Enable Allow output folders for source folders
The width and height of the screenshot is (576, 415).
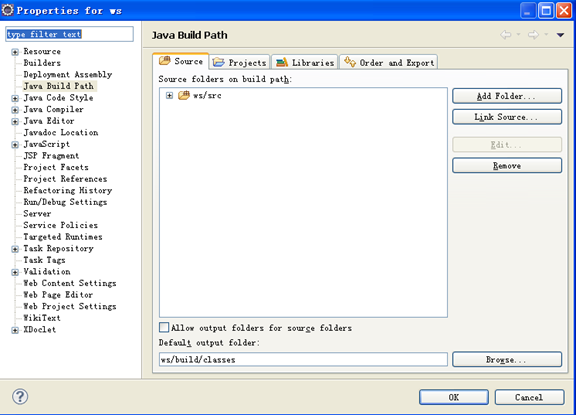coord(164,327)
